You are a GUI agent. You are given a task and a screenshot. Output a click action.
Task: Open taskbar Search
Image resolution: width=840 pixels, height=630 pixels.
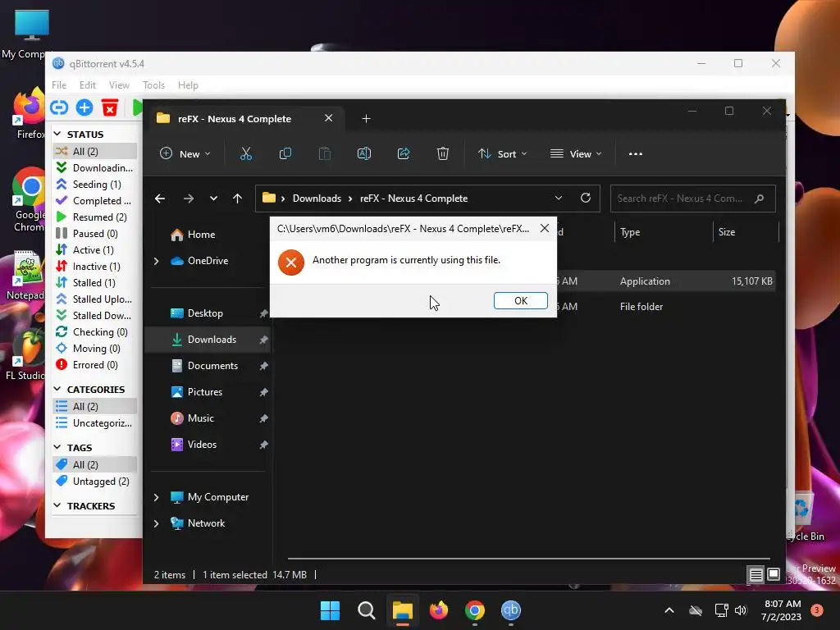pyautogui.click(x=367, y=610)
